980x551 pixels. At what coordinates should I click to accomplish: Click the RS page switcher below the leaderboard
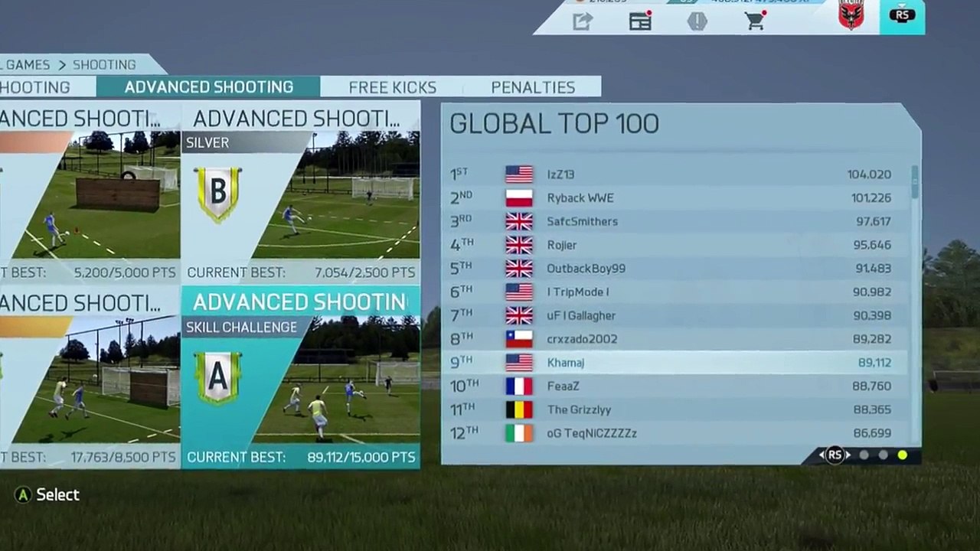click(835, 455)
